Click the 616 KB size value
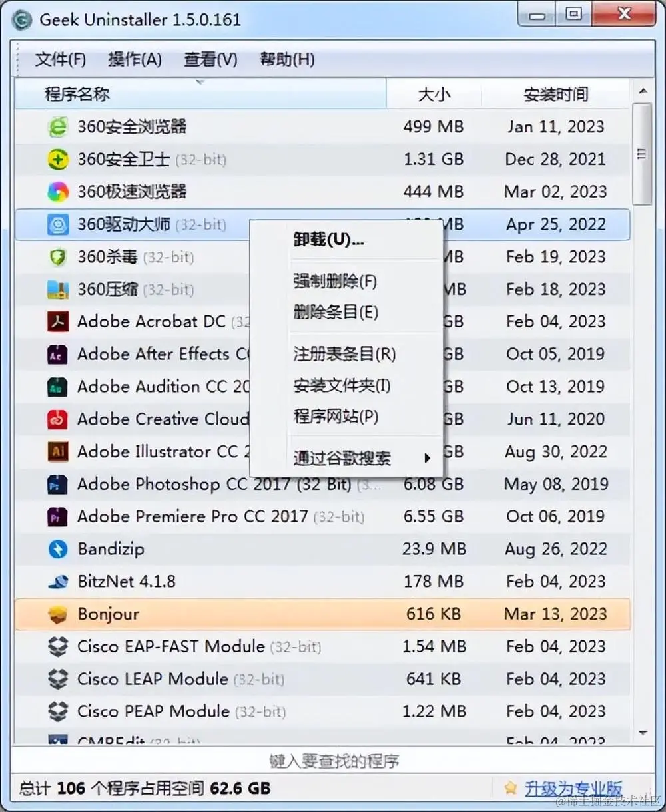 tap(433, 614)
